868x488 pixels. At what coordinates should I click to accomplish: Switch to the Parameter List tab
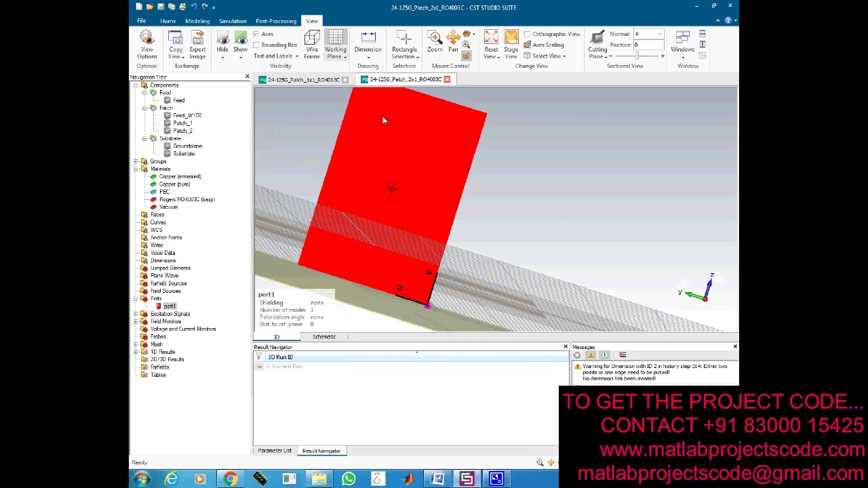pyautogui.click(x=275, y=451)
